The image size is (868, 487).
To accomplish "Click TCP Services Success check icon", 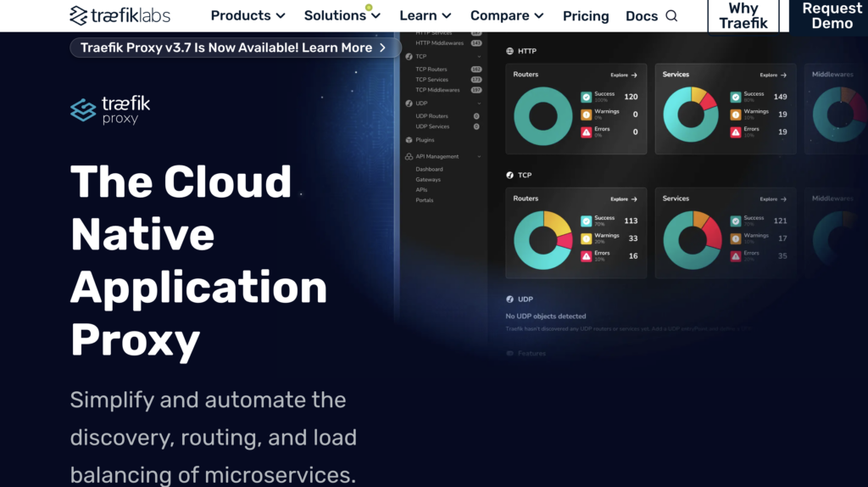I will pyautogui.click(x=736, y=221).
